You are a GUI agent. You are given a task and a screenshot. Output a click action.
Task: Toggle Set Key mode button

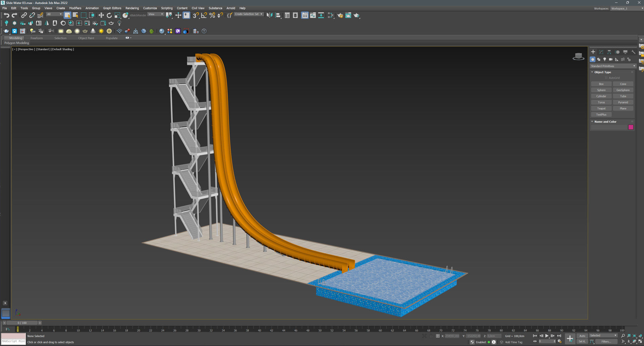(x=582, y=341)
